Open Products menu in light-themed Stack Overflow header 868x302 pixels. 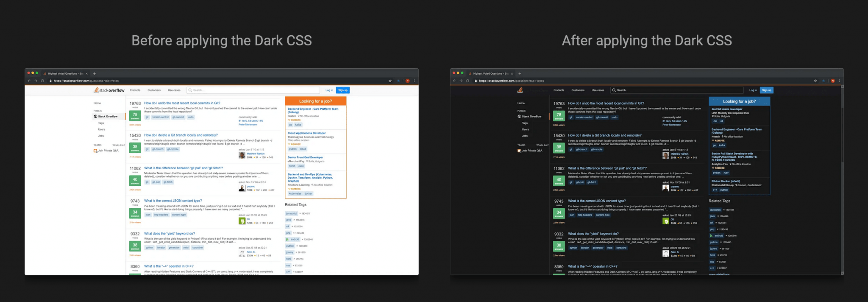135,90
